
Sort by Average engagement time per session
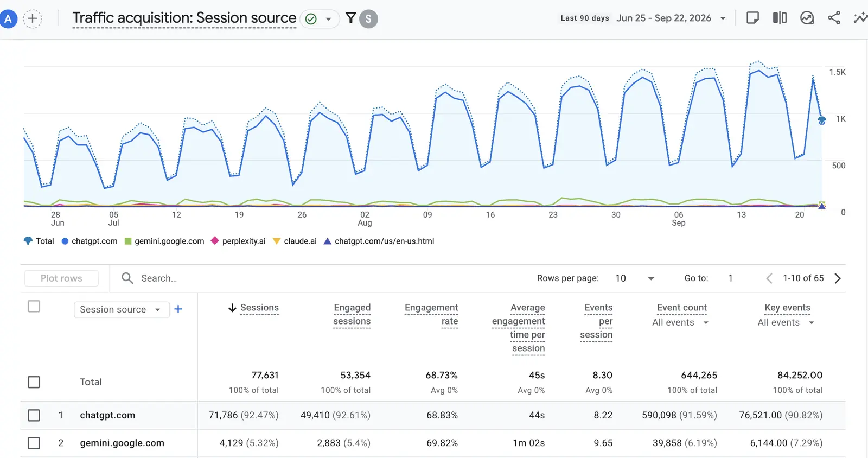click(519, 328)
